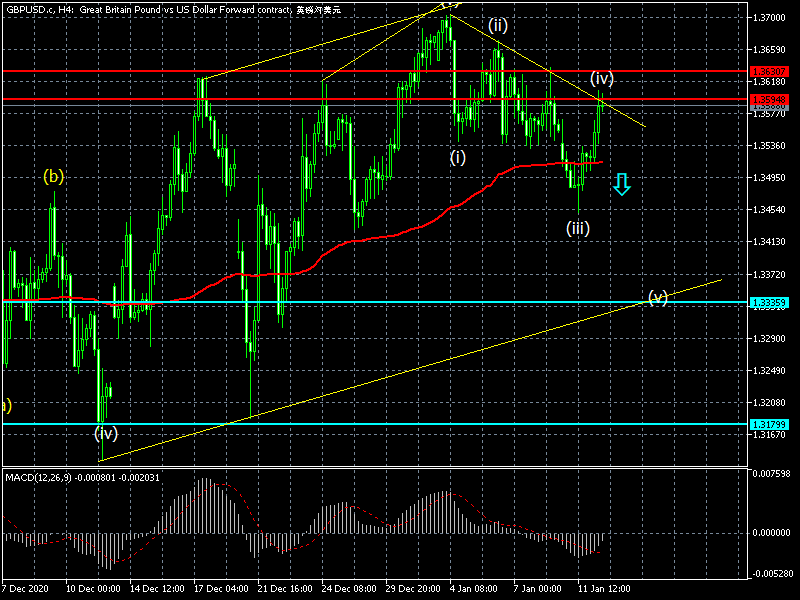
Task: Click the 0.007598 MACD scale value
Action: [771, 473]
